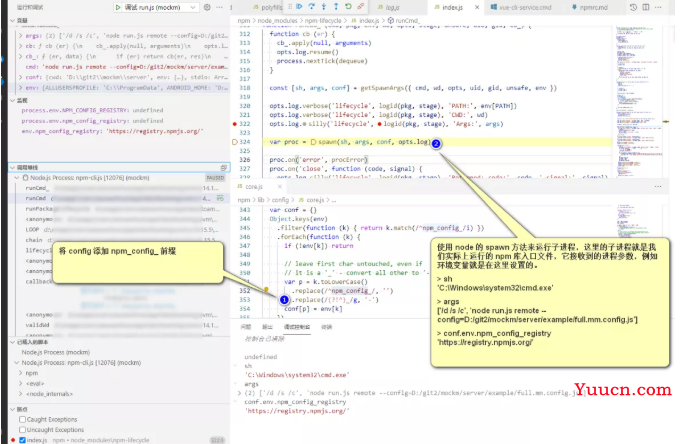Enable the Caught Exceptions checkbox
Image resolution: width=684 pixels, height=444 pixels.
tap(22, 420)
